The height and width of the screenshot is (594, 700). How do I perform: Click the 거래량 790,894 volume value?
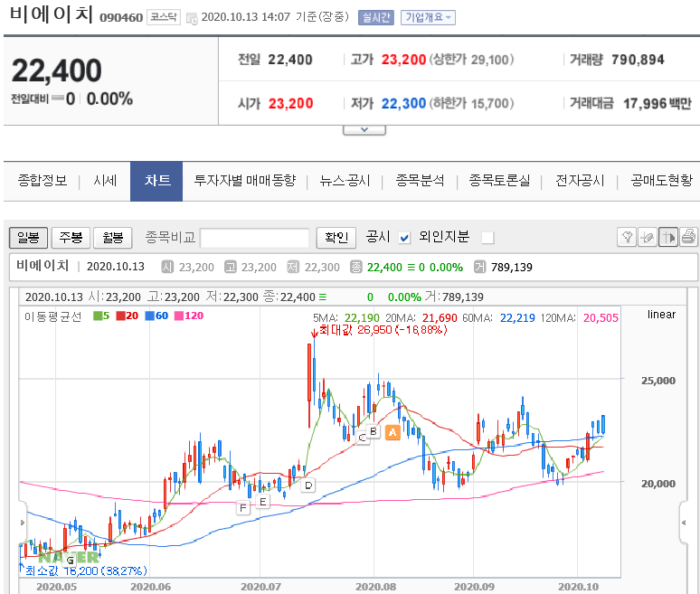click(638, 60)
